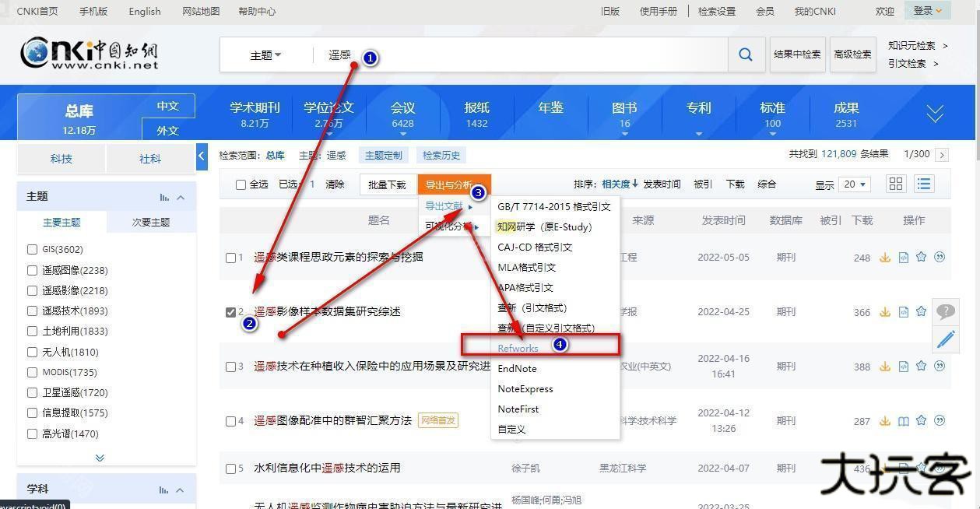Screen dimensions: 980x509
Task: Download the second search result
Action: 885,311
